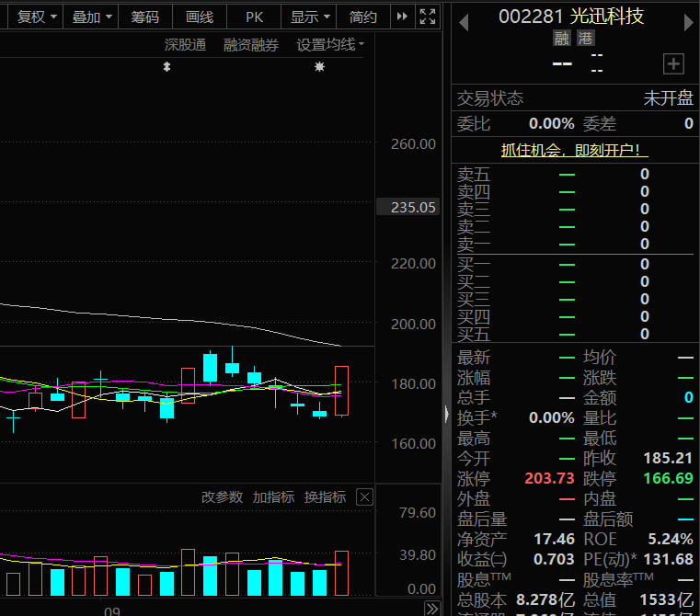Close the volume indicator panel
Image resolution: width=700 pixels, height=616 pixels.
click(365, 496)
